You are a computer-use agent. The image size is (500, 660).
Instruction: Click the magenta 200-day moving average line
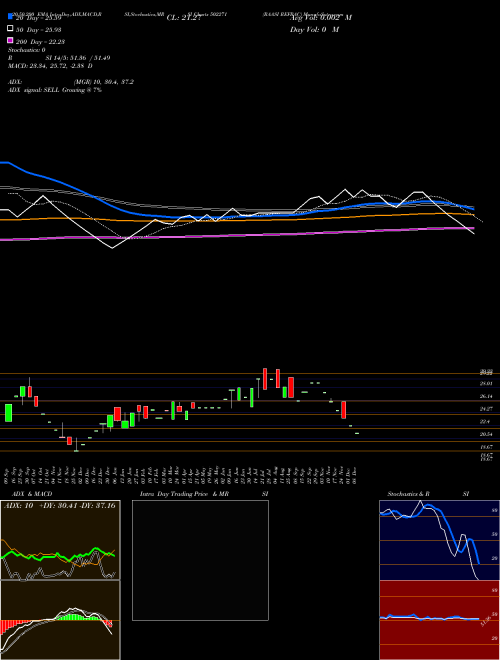pyautogui.click(x=236, y=234)
